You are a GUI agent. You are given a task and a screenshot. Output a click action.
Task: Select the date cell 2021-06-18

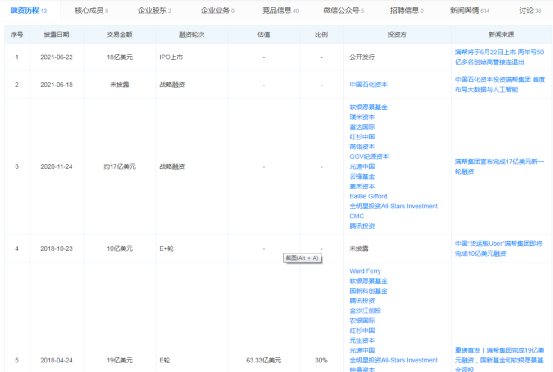[56, 85]
